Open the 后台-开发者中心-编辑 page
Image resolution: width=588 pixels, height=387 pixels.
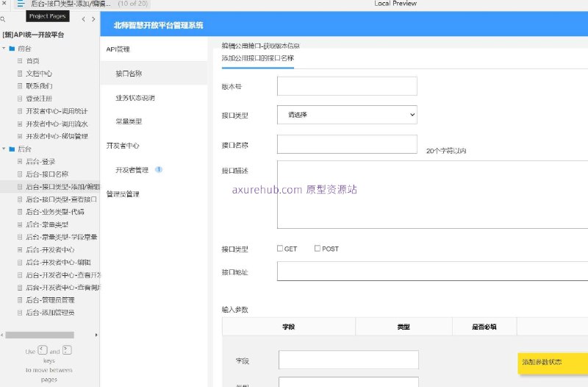click(x=58, y=263)
